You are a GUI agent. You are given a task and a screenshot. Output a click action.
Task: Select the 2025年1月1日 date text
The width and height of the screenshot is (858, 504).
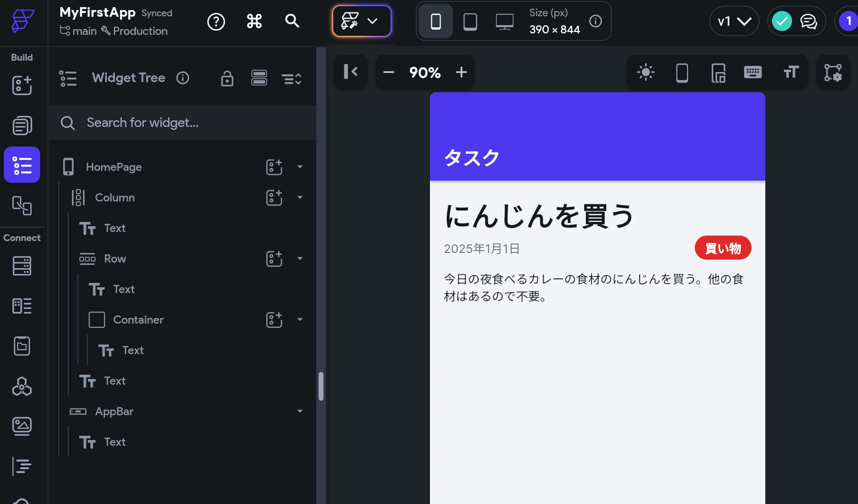pos(482,249)
